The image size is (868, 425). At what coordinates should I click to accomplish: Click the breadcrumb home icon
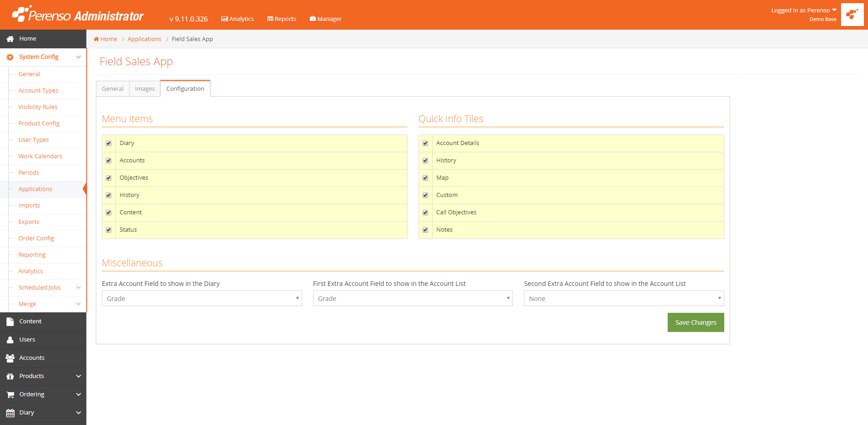point(96,39)
